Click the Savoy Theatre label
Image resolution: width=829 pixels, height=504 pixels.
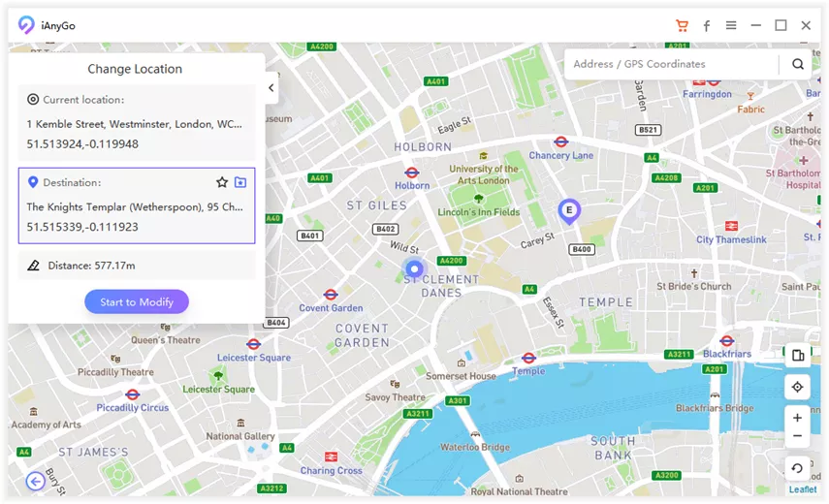pyautogui.click(x=395, y=397)
